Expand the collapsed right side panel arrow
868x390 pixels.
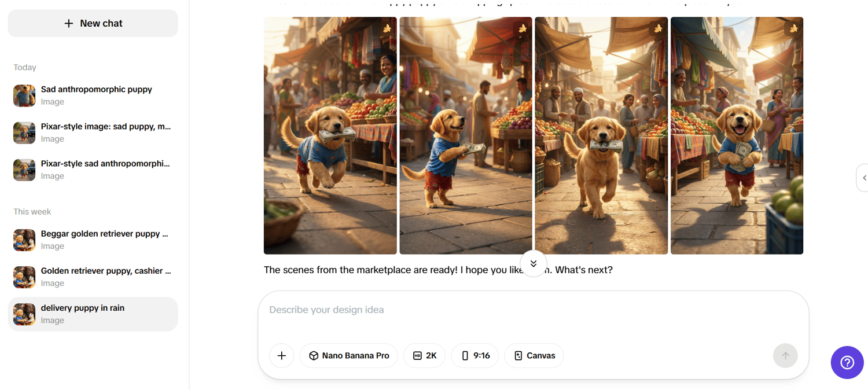(863, 178)
